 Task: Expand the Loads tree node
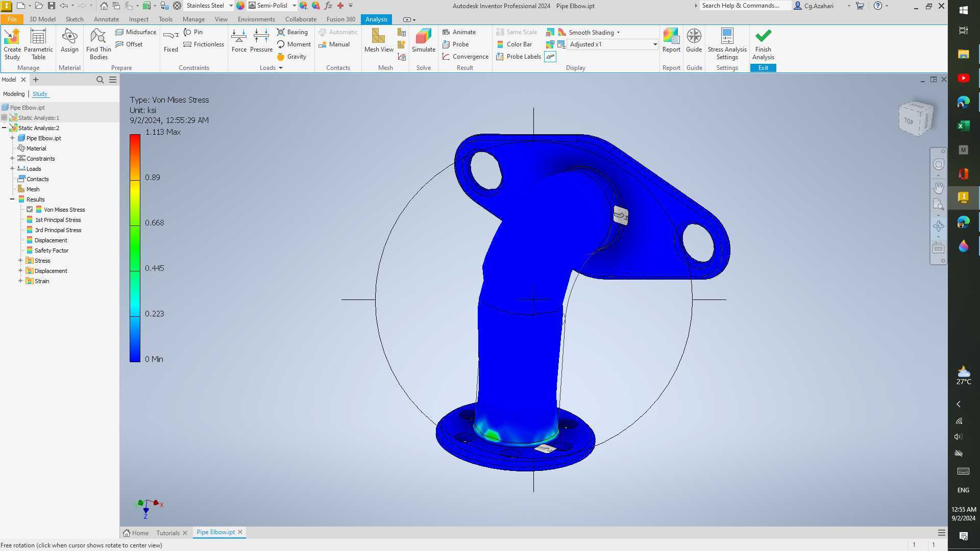coord(12,168)
